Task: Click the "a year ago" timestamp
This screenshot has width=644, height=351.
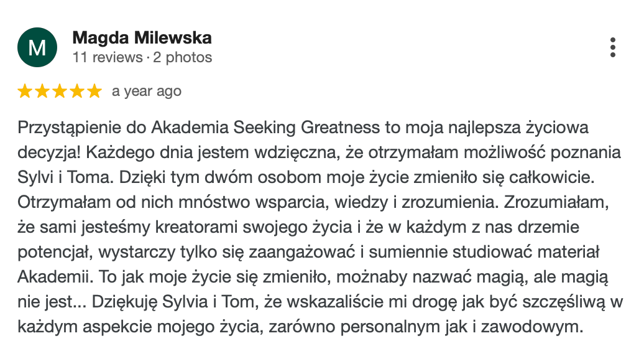Action: [147, 91]
